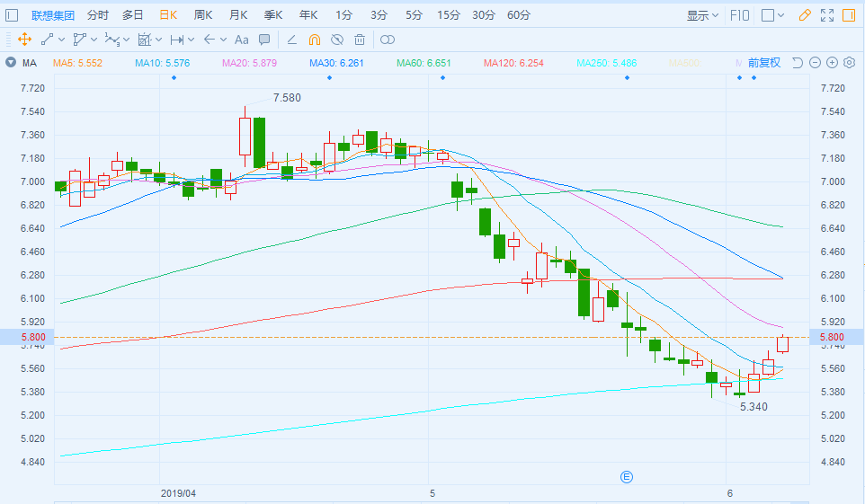Viewport: 865px width, 504px height.
Task: Click the zoom out minus button
Action: (x=815, y=62)
